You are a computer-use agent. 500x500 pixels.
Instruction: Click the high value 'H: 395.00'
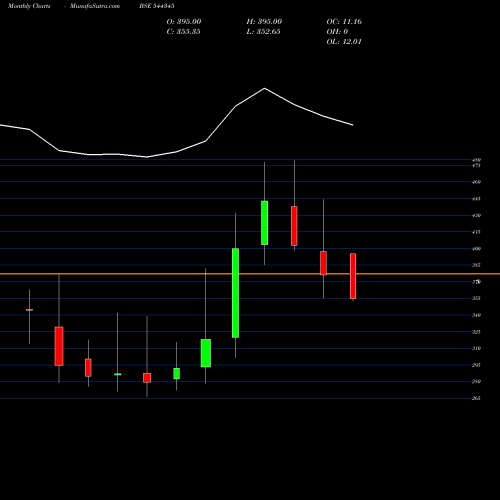coord(264,22)
